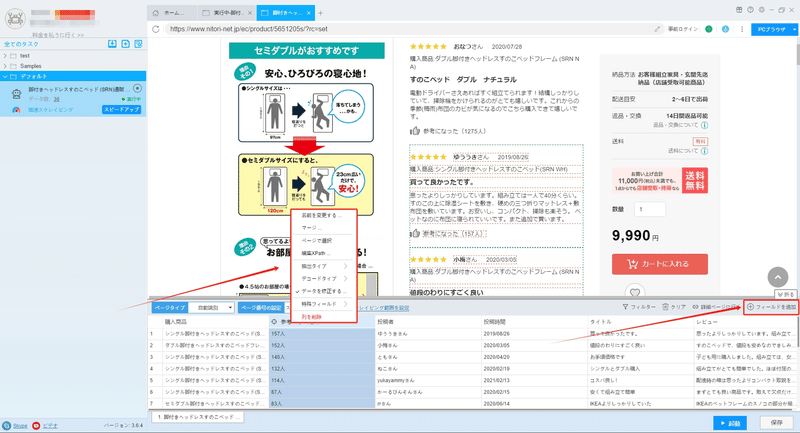Click the crab avatar profile icon

(x=15, y=19)
